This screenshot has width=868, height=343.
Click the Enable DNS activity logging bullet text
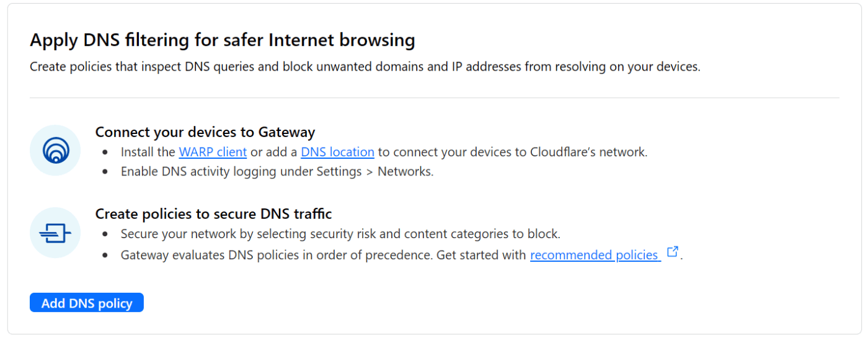277,172
